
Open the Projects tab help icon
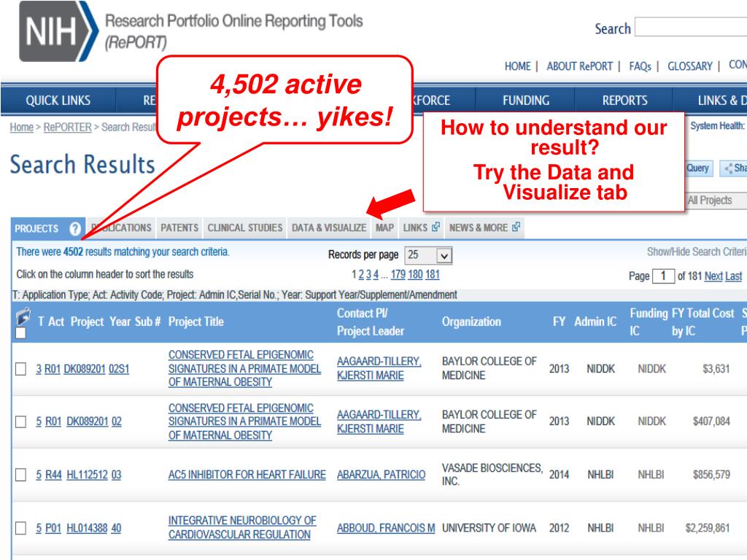click(x=75, y=228)
